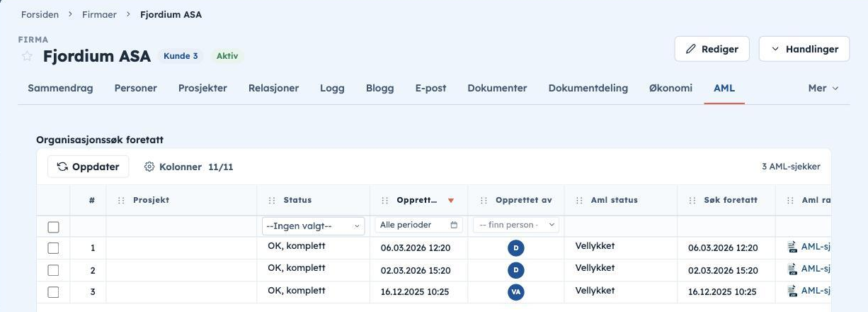Click the drag handle of Status column

coord(272,200)
